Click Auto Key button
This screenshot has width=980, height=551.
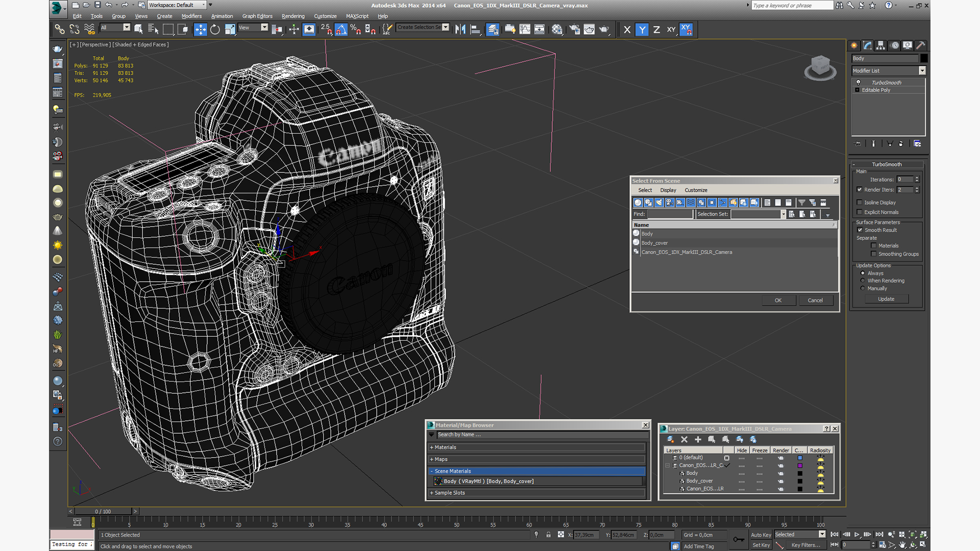761,535
